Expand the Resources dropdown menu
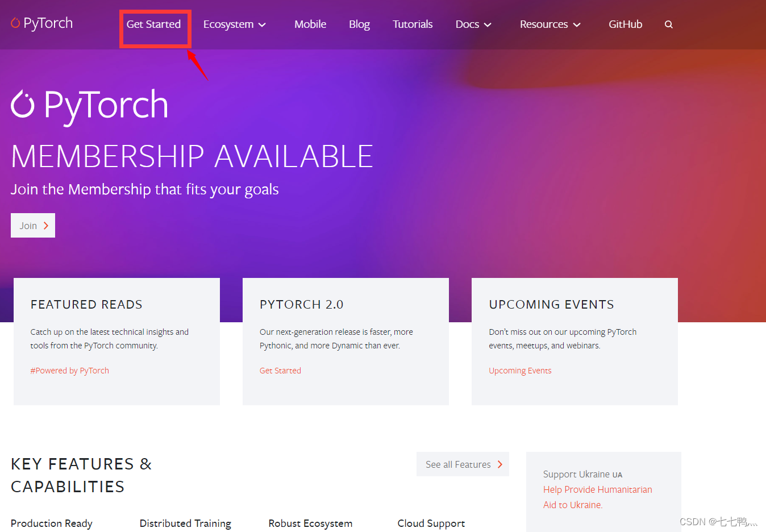 click(550, 24)
